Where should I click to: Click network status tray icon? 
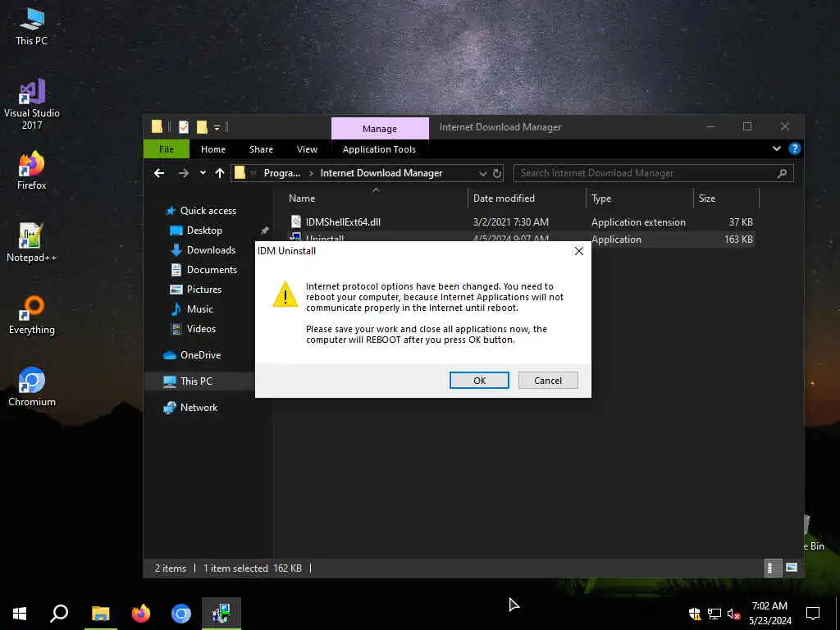click(714, 614)
